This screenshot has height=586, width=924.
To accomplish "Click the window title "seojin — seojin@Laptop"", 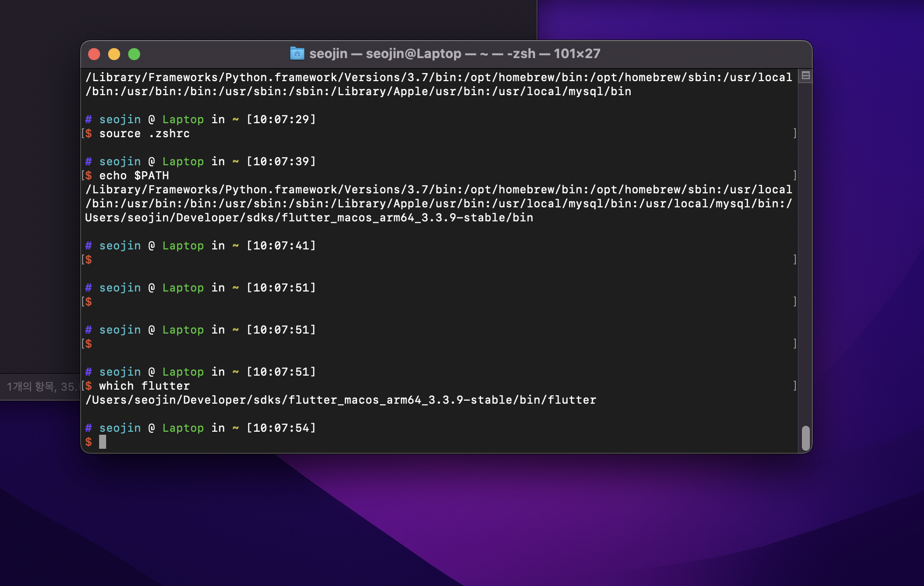I will (385, 54).
